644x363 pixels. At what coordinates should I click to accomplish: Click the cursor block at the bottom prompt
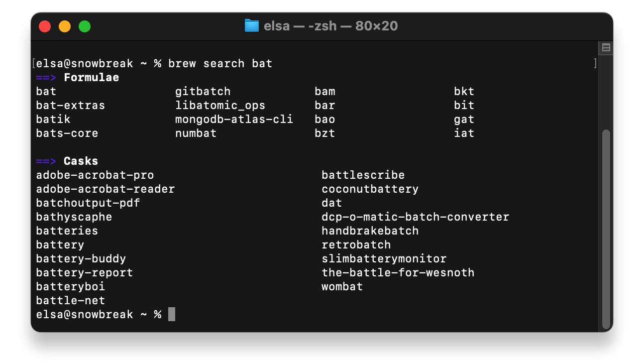172,314
